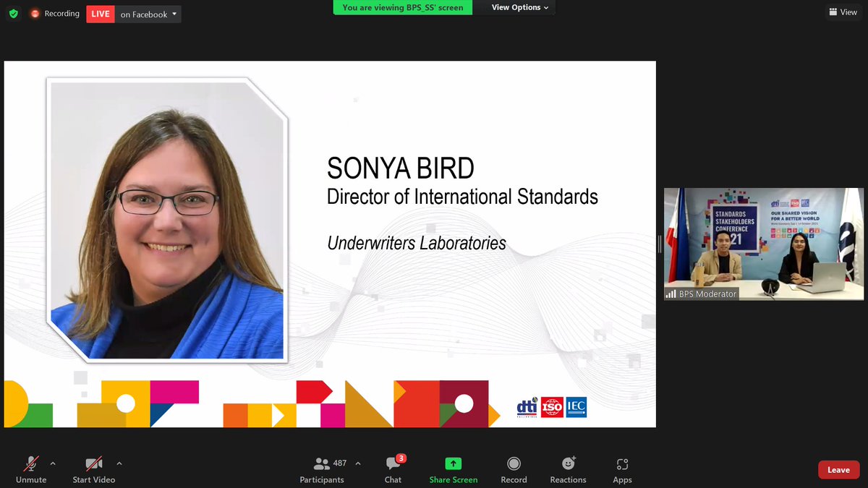Click the Underwriters Laboratories text
This screenshot has height=488, width=868.
click(417, 243)
